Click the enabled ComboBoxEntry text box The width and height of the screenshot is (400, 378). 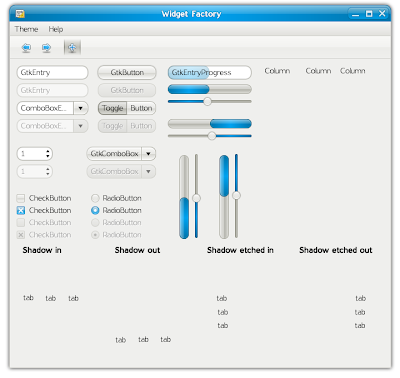coord(45,108)
